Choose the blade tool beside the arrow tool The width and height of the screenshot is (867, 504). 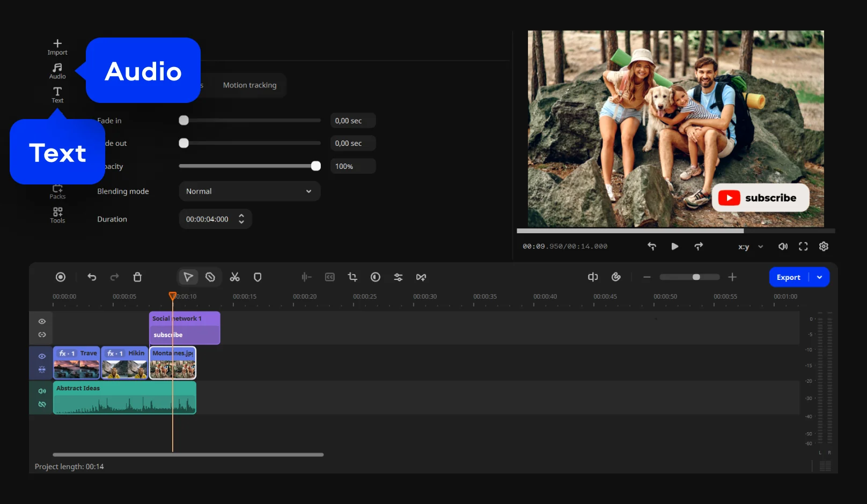pyautogui.click(x=210, y=277)
